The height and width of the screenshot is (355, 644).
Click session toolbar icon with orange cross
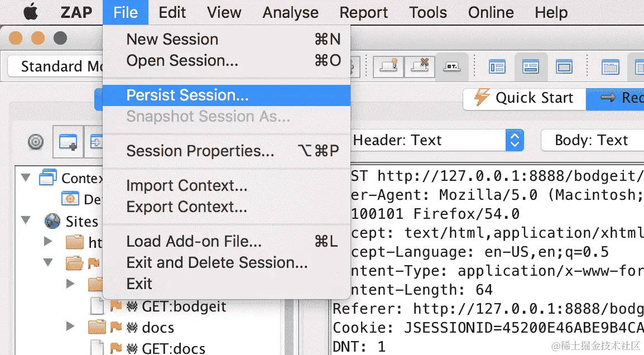point(419,66)
